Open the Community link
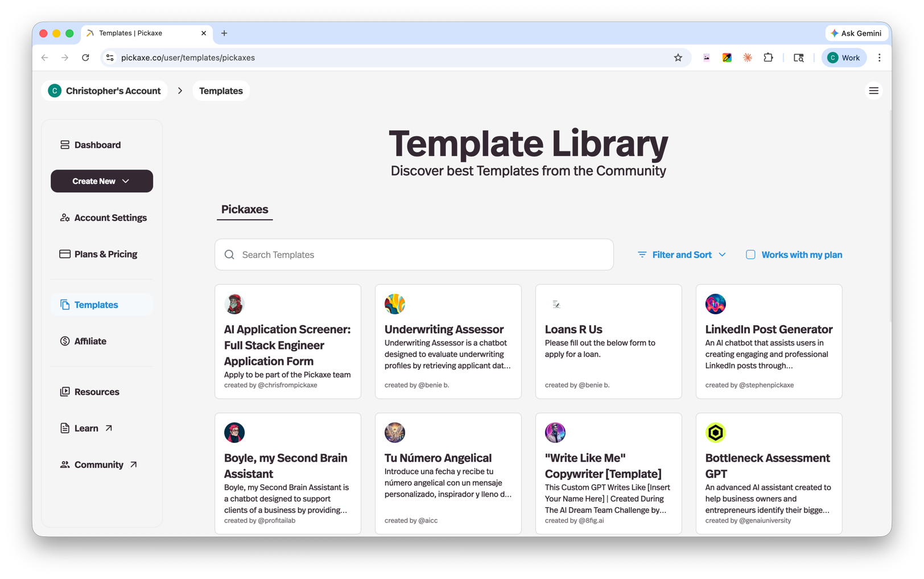 [x=98, y=465]
